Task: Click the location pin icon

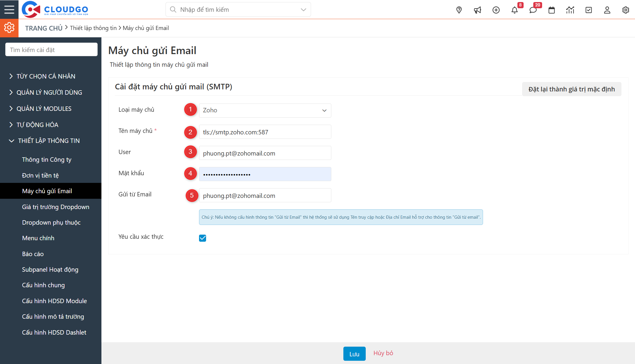Action: tap(459, 10)
